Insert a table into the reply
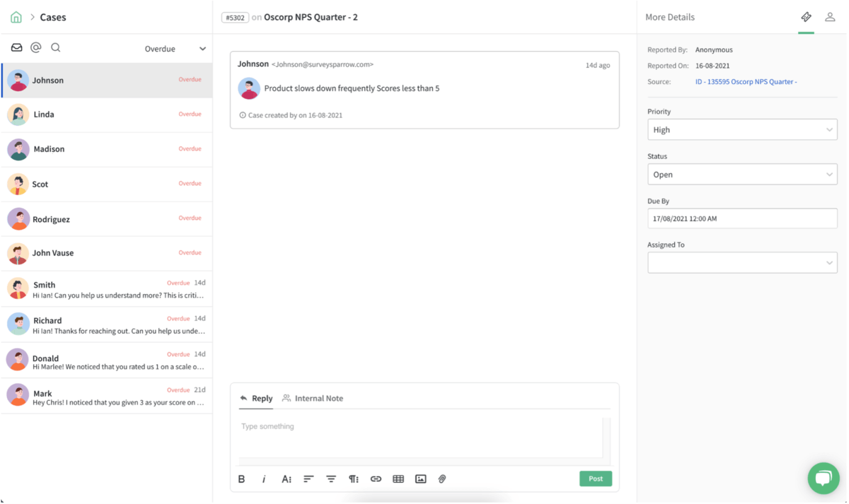This screenshot has width=849, height=504. click(398, 479)
